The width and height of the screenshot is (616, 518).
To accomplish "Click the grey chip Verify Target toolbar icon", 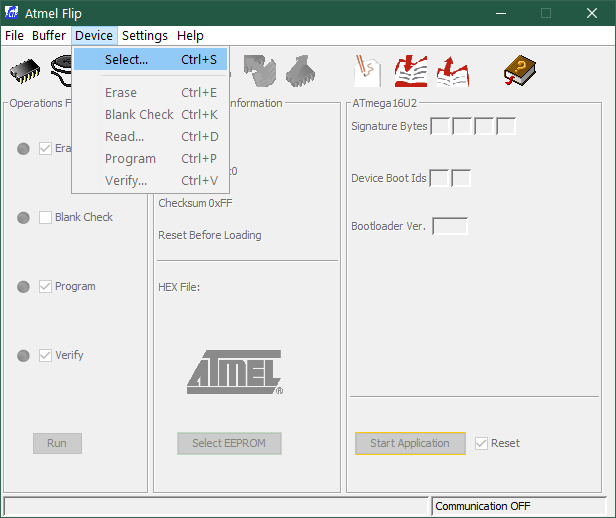I will [x=301, y=71].
